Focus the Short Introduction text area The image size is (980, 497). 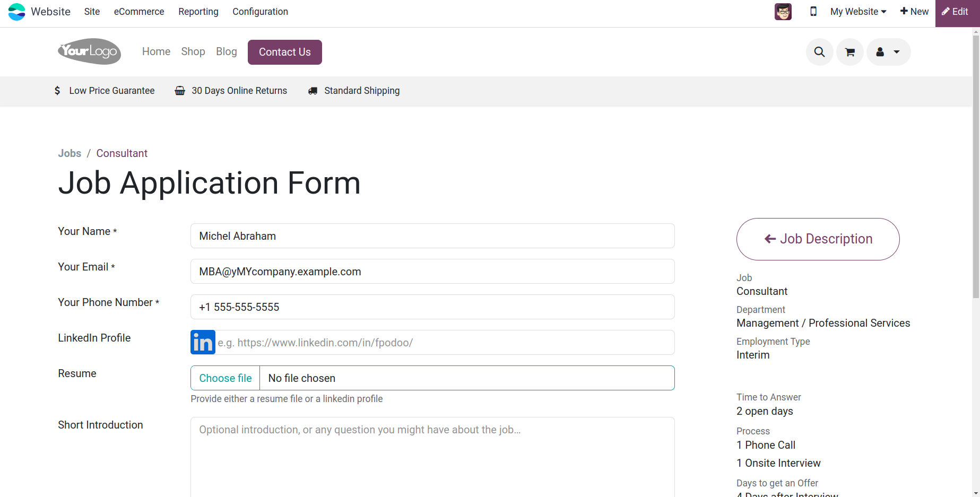pos(432,457)
